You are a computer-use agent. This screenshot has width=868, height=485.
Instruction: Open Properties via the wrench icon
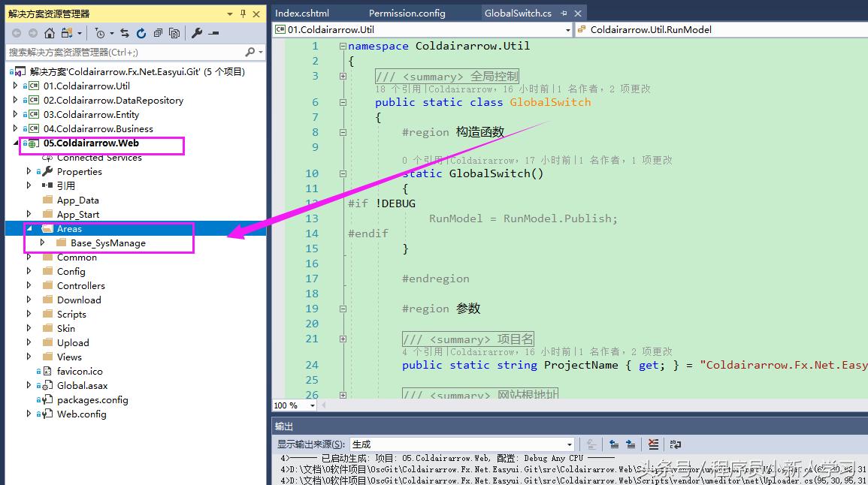[198, 33]
